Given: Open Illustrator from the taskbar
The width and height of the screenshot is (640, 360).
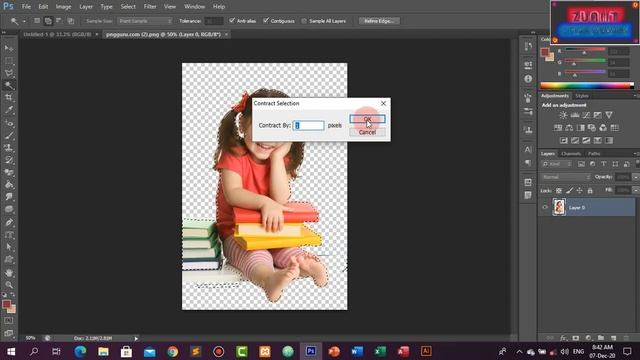Looking at the screenshot, I should click(x=426, y=351).
